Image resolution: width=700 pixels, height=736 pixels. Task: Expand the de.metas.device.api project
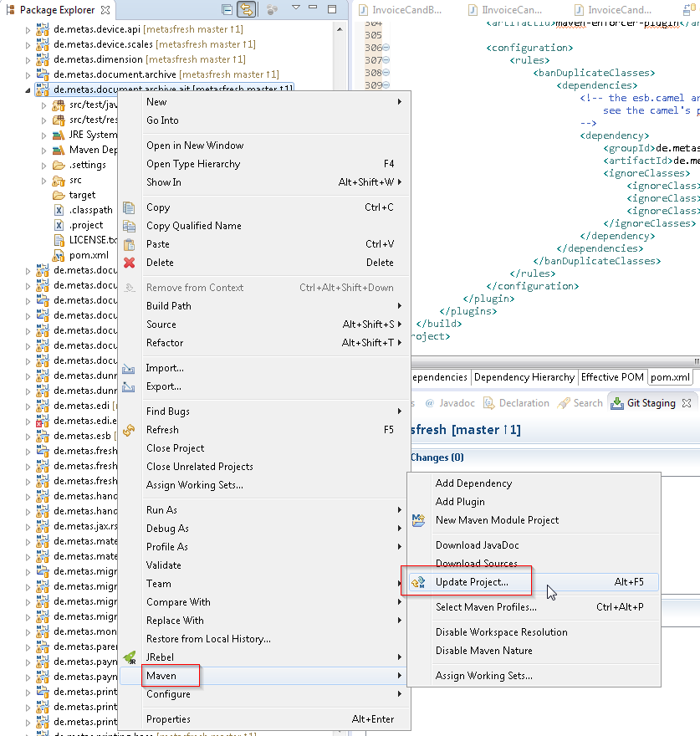(28, 30)
